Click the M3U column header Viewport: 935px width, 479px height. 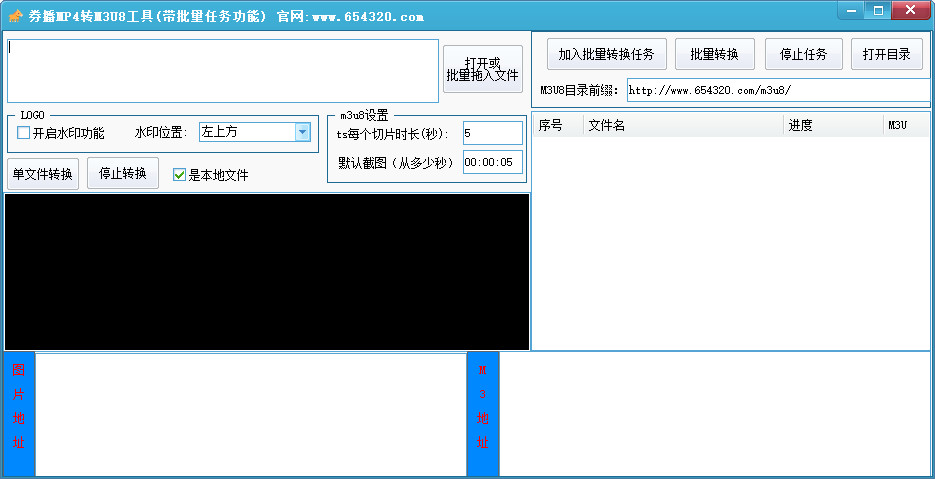[906, 125]
